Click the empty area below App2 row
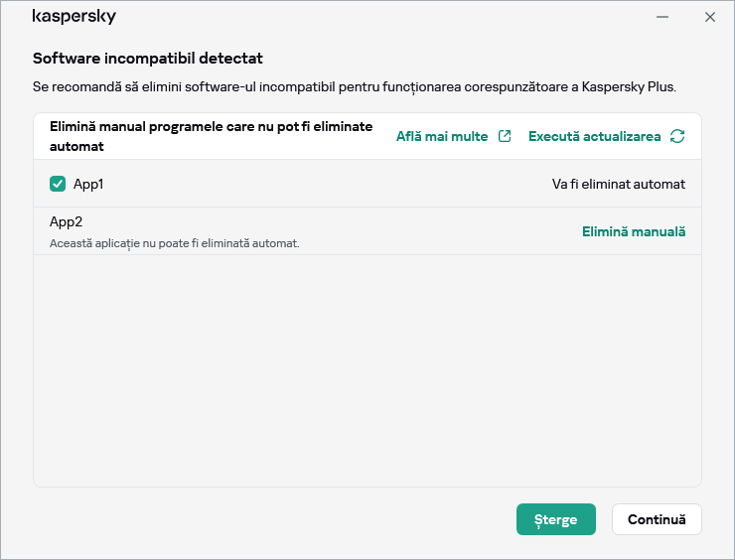 coord(367,367)
